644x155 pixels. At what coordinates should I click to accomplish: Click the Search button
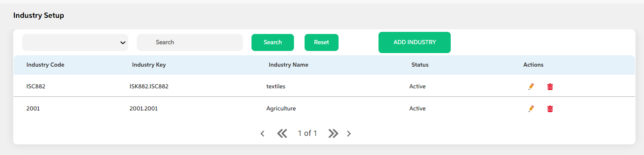tap(273, 42)
